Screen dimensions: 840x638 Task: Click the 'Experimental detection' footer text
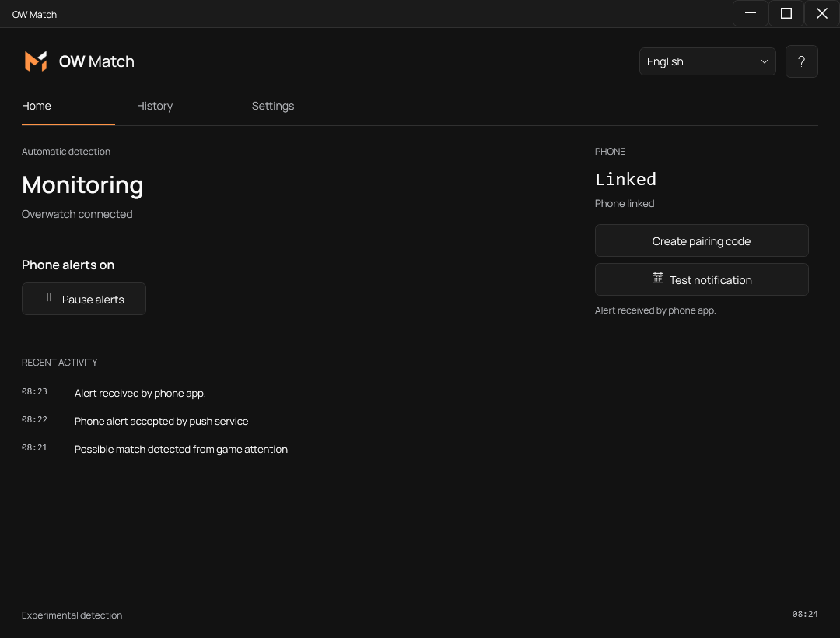click(72, 615)
